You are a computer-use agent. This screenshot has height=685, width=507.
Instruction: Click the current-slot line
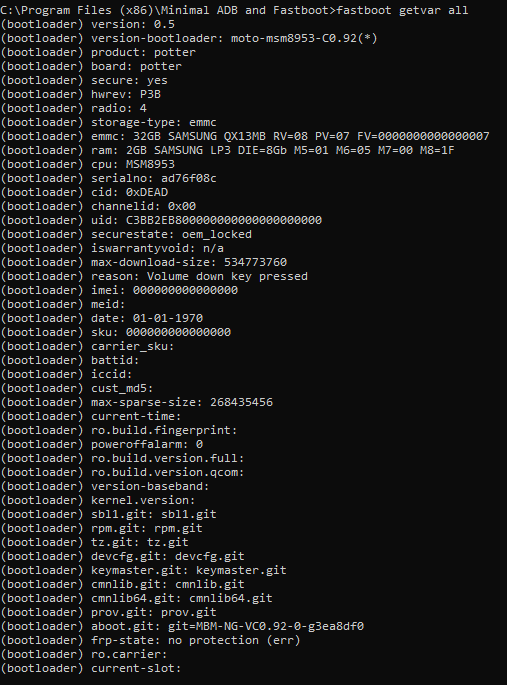point(90,668)
